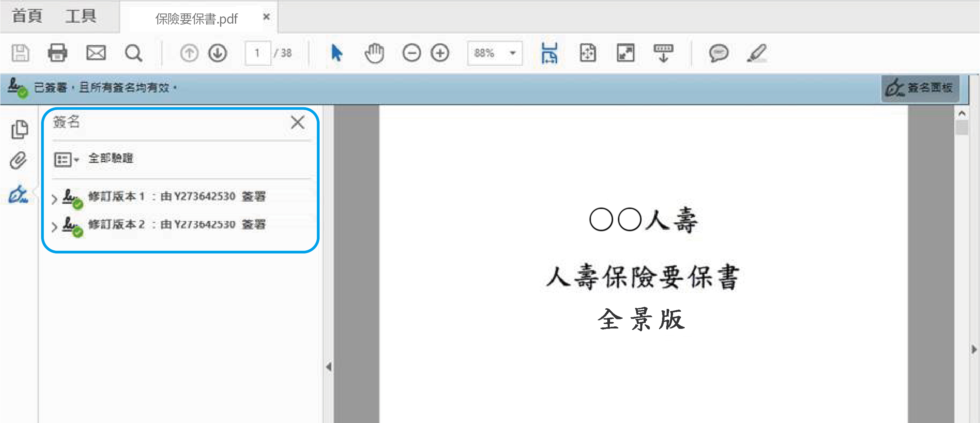Image resolution: width=980 pixels, height=423 pixels.
Task: Click the Zoom in plus icon
Action: click(x=440, y=53)
